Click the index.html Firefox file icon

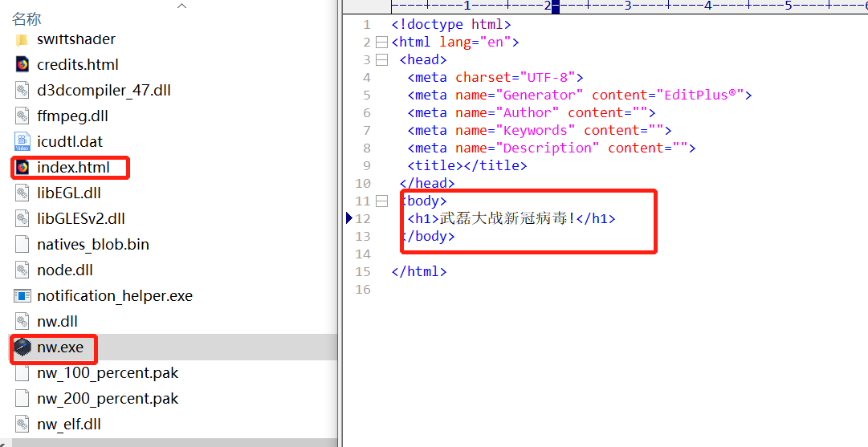click(22, 167)
